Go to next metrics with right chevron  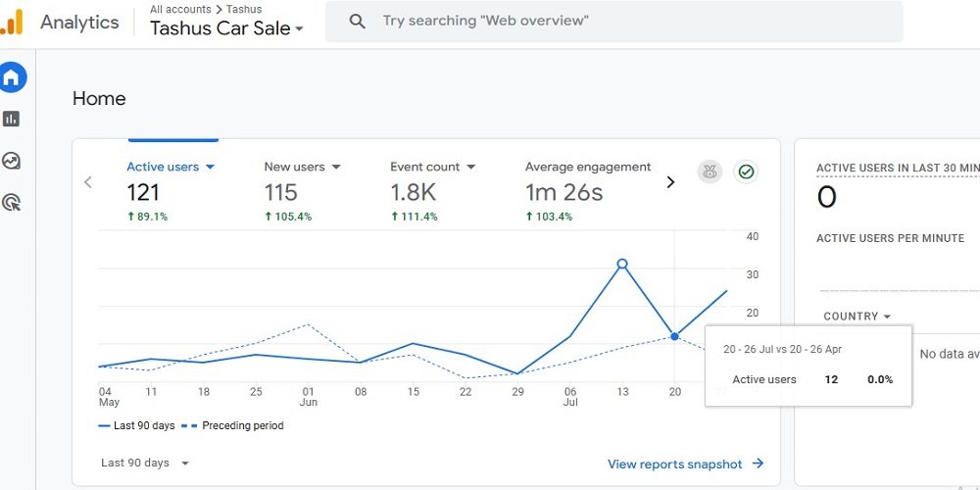(671, 182)
